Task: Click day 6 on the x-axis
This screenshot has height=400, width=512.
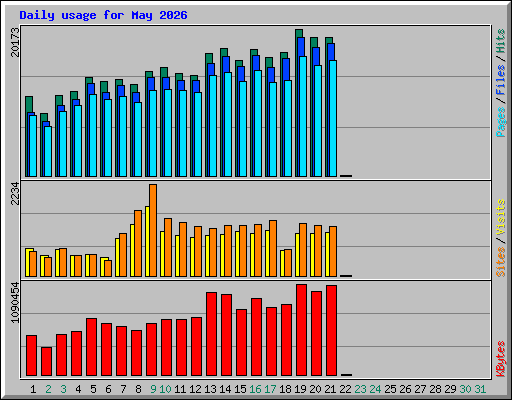Action: [108, 389]
